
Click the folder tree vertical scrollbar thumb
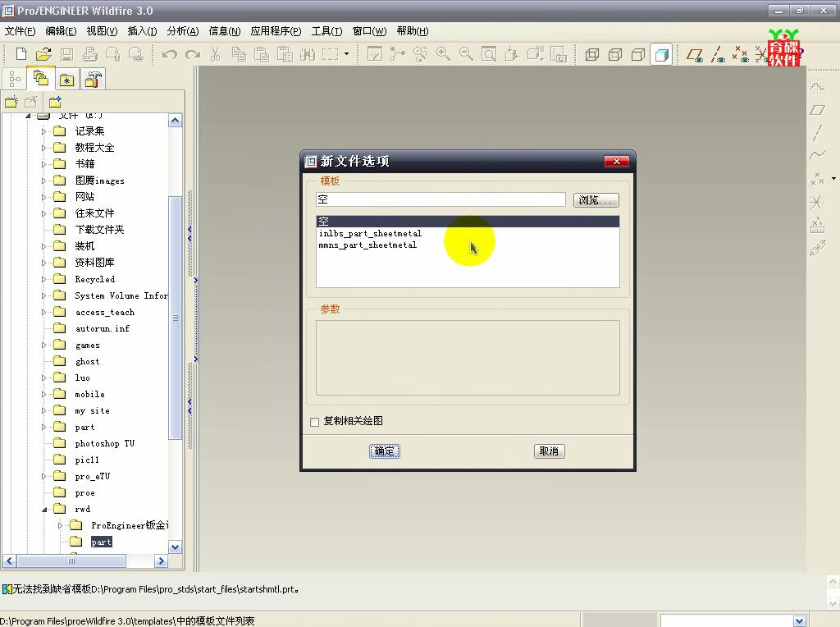click(x=175, y=318)
